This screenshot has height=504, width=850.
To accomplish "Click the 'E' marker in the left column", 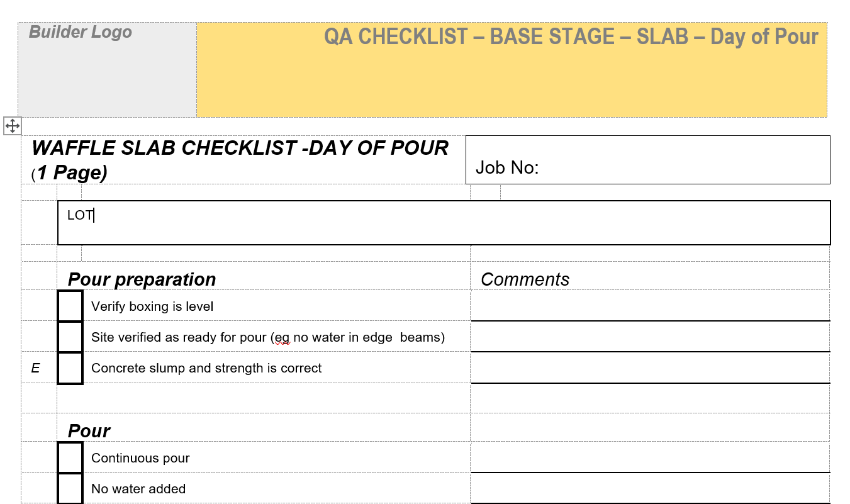I will click(x=35, y=368).
